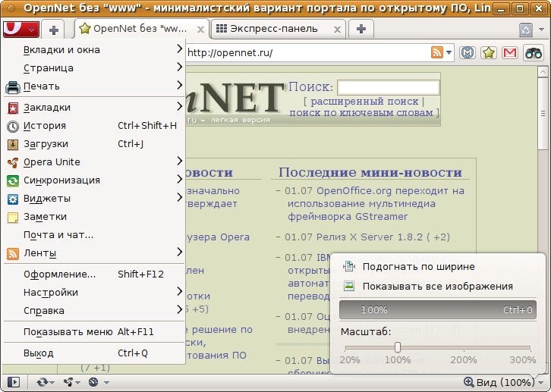Click the bookmark icon beside Закладки

click(13, 108)
